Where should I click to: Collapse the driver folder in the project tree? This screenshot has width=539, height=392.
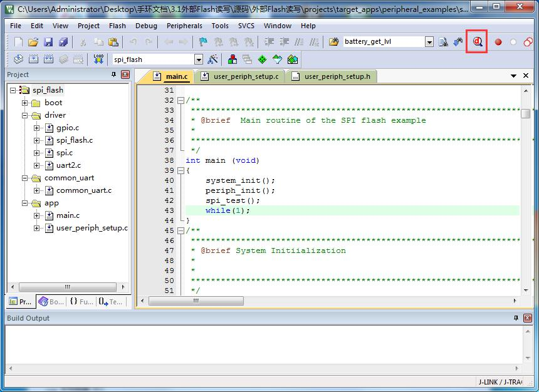point(24,115)
